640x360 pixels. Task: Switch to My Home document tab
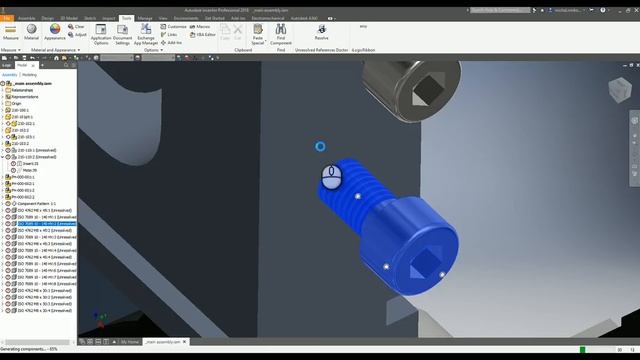point(130,342)
